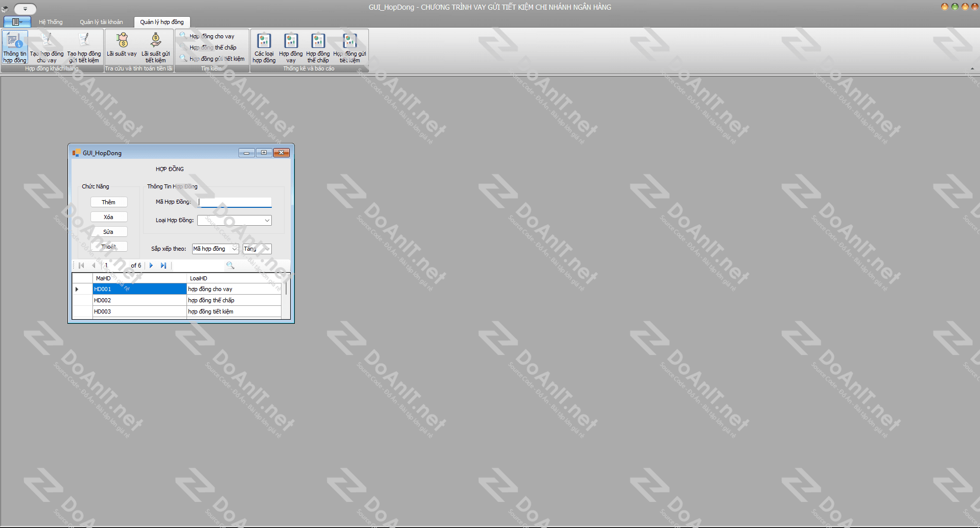The width and height of the screenshot is (980, 528).
Task: Open Các loại hợp đồng report icon
Action: (x=264, y=47)
